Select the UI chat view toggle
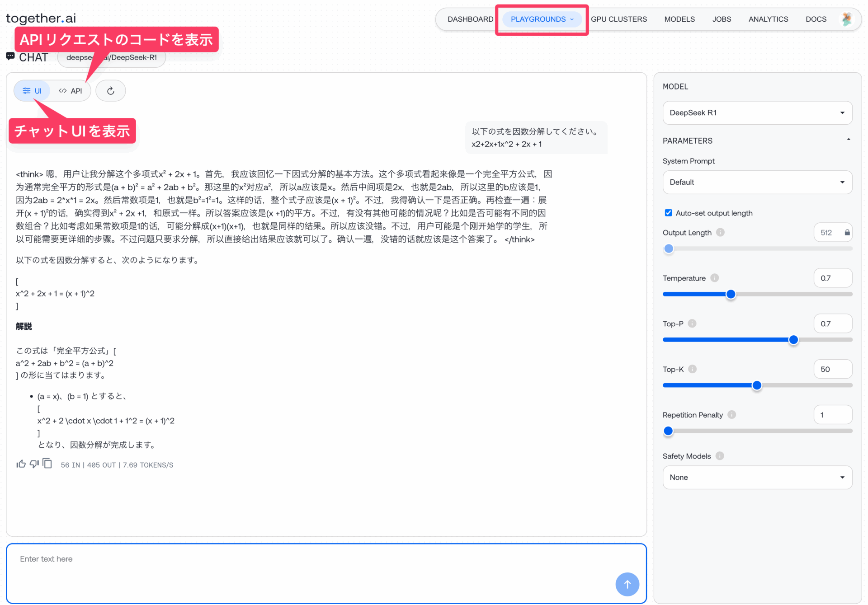The height and width of the screenshot is (605, 868). coord(32,91)
